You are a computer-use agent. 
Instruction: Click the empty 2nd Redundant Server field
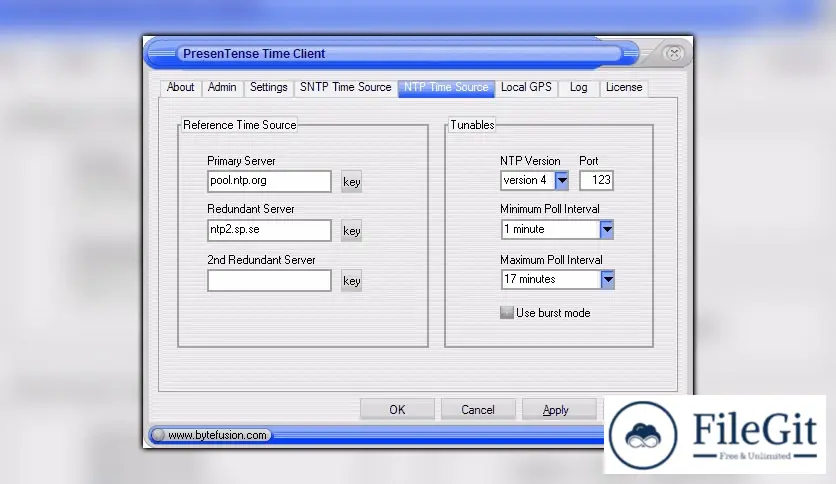click(269, 280)
